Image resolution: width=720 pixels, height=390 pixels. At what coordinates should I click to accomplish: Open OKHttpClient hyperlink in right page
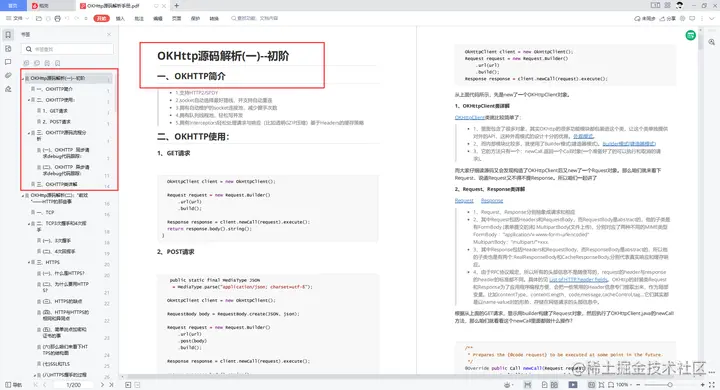470,118
